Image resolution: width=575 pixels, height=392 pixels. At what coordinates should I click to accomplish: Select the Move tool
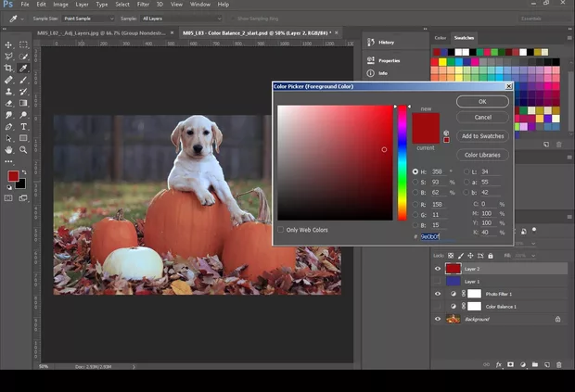pyautogui.click(x=9, y=44)
